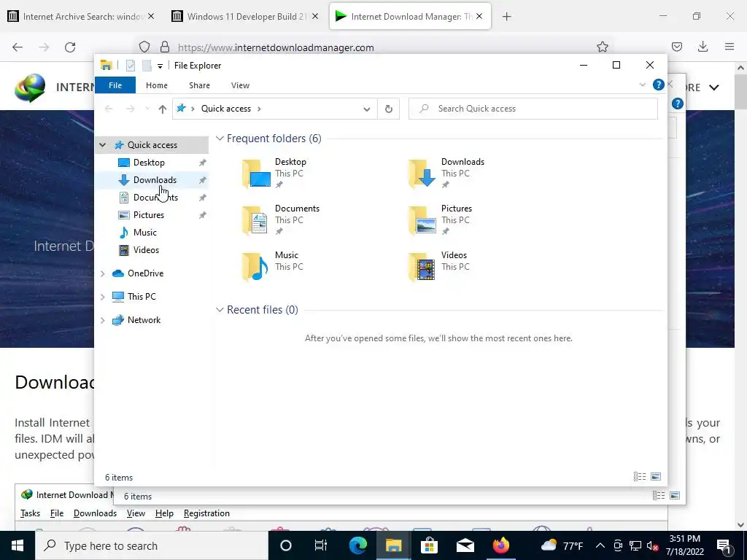
Task: Refresh the Quick access view
Action: pos(389,109)
